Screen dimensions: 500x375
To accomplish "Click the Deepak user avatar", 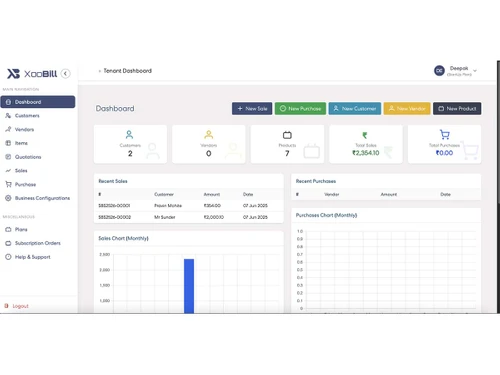I will tap(439, 71).
